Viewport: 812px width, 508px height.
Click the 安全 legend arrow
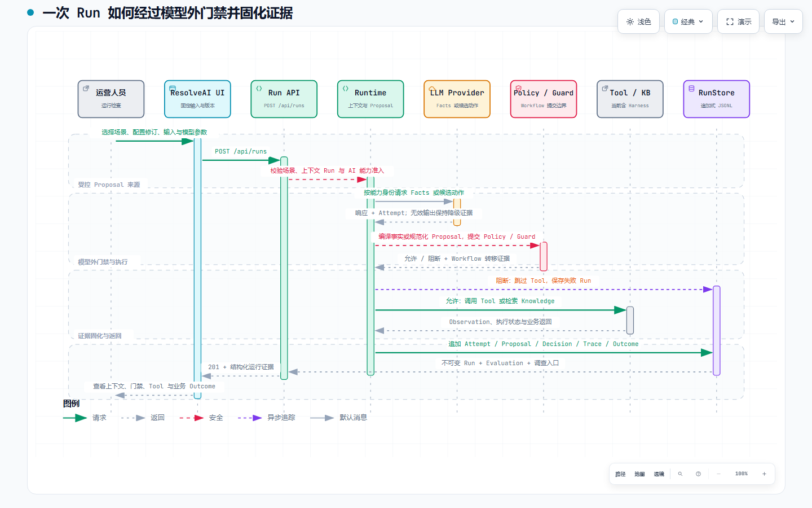[x=192, y=418]
